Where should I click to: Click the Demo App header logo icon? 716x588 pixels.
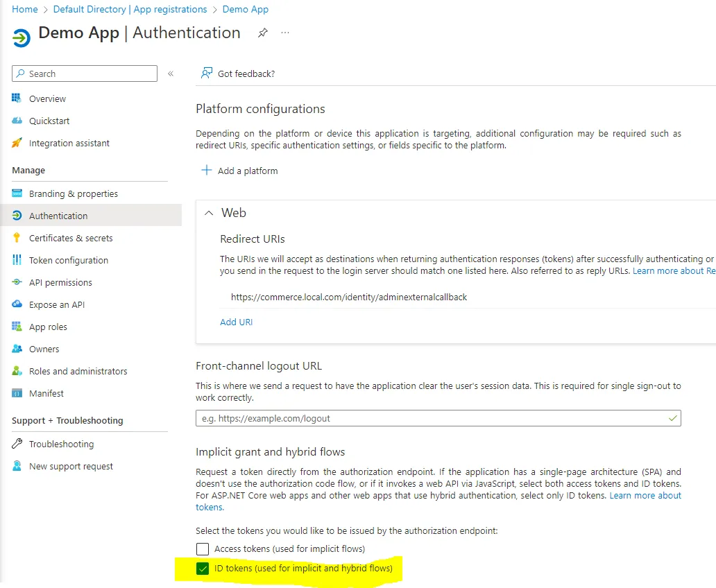coord(21,37)
